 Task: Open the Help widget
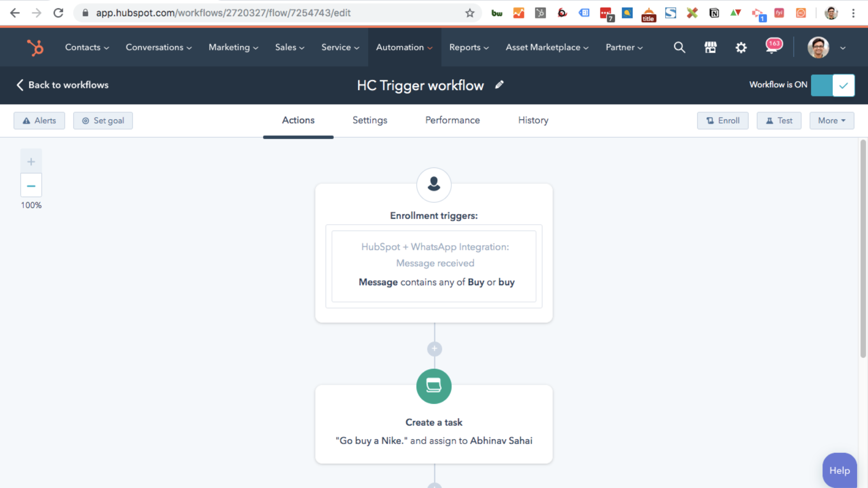coord(839,470)
